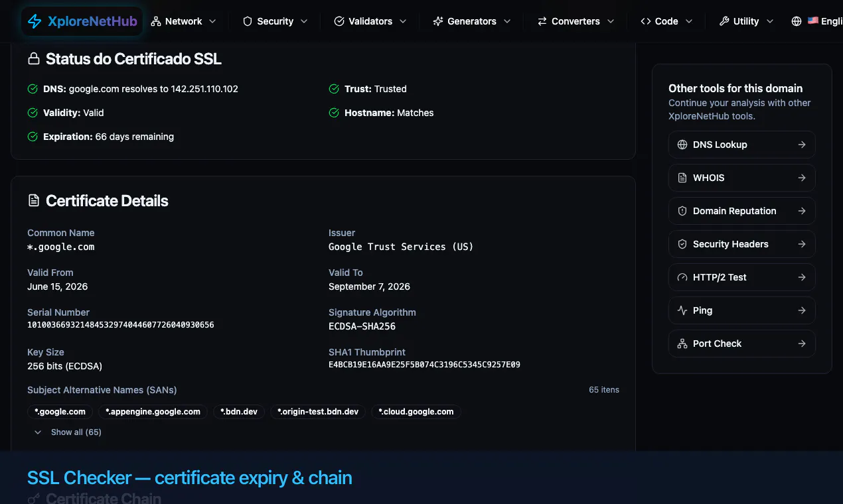
Task: Click the 65 itens count label
Action: click(x=604, y=390)
